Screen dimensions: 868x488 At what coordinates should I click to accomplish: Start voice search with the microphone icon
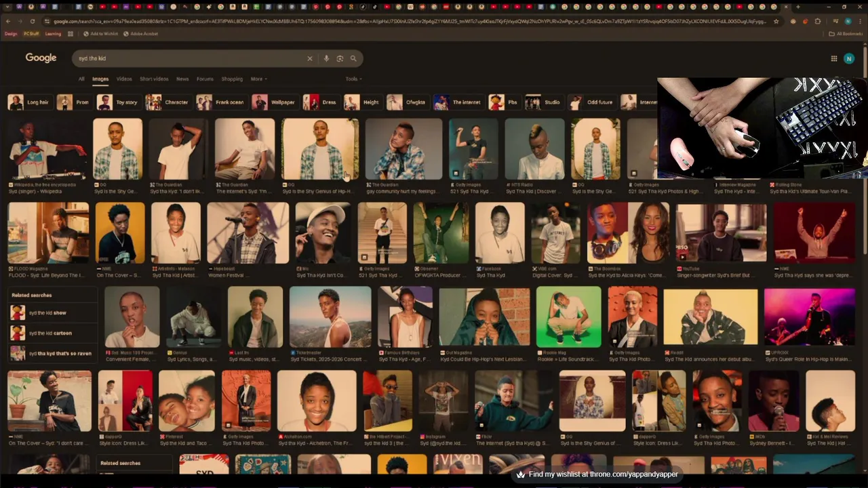click(x=326, y=58)
